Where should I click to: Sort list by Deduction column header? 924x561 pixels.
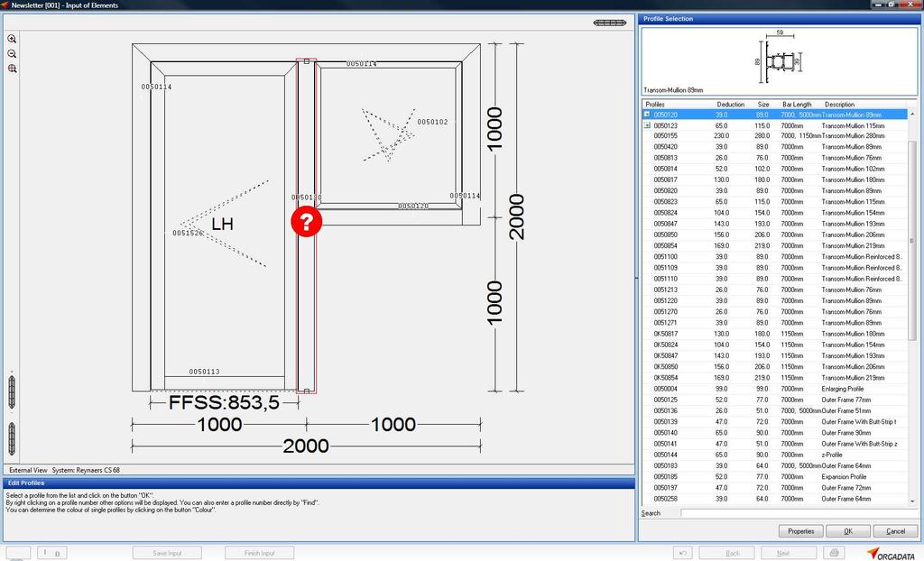[731, 105]
